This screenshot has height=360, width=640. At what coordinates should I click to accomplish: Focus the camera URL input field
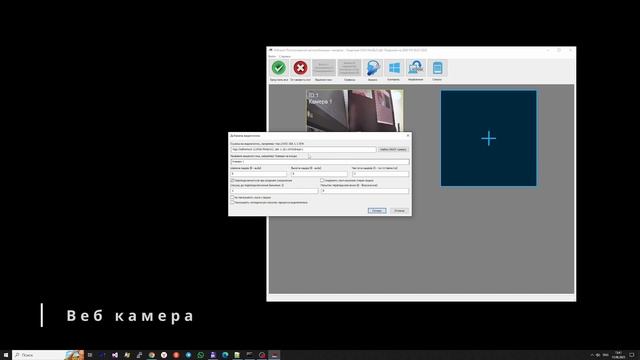pos(303,149)
